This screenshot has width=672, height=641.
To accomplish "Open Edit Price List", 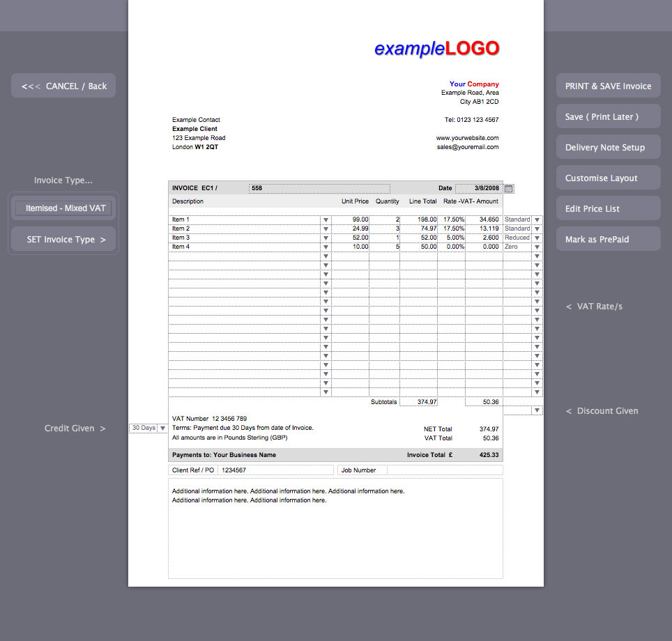I will point(608,208).
